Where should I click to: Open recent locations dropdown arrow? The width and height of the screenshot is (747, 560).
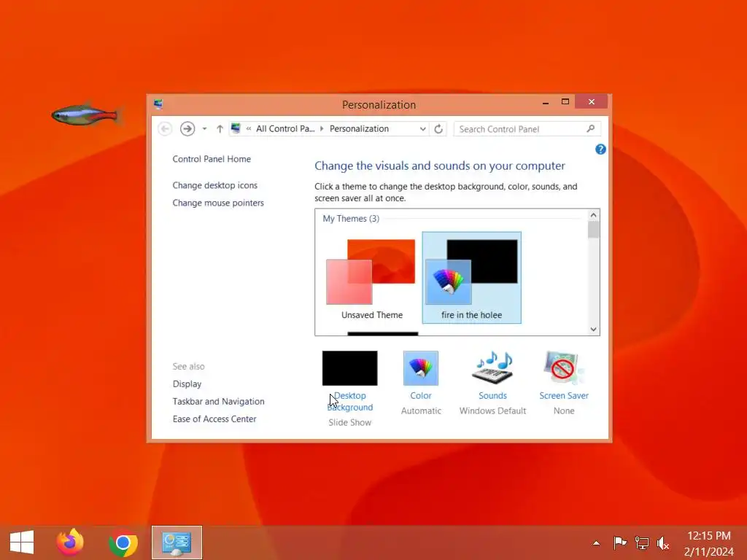pyautogui.click(x=204, y=128)
